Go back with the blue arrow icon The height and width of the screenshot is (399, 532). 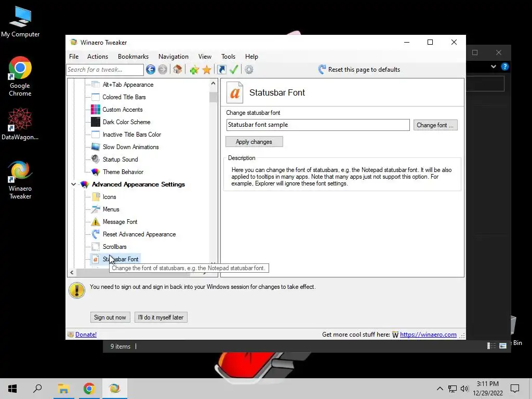click(x=151, y=70)
